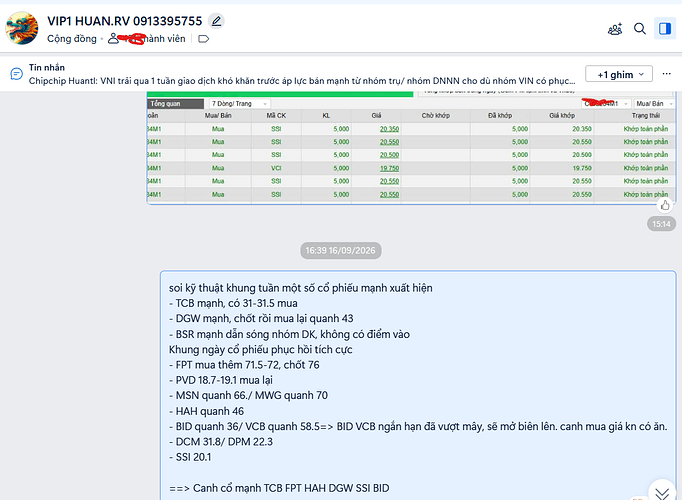Select text line 'TCB mạnh, có 31-31.5 mua'
This screenshot has height=500, width=682.
click(233, 303)
